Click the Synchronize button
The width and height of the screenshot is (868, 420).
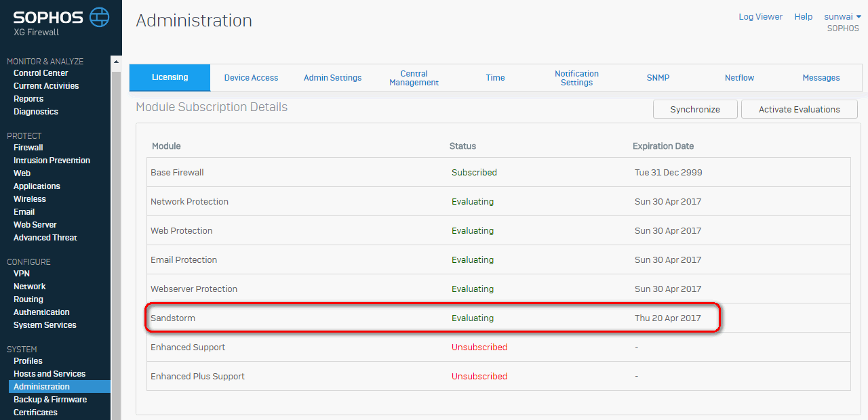(x=695, y=109)
